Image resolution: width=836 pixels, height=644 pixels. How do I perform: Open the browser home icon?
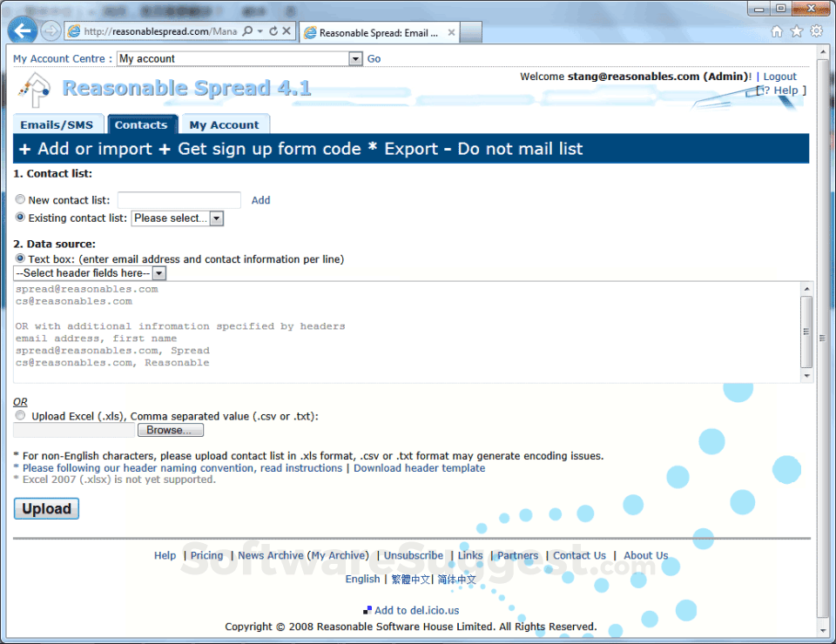777,31
